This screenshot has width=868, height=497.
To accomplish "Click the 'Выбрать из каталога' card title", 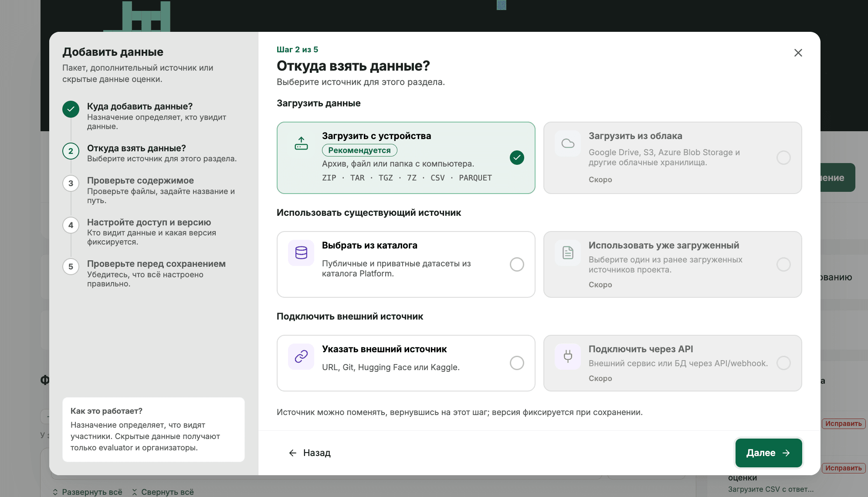I will (370, 245).
